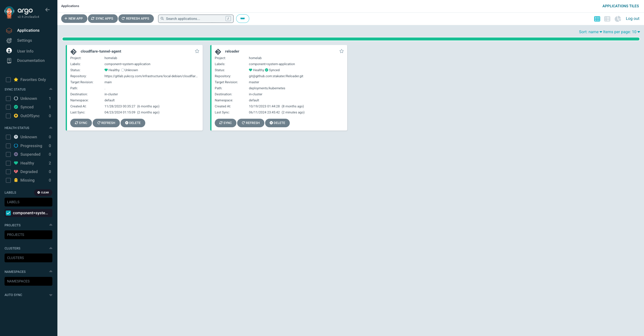Click Synced check icon on reloader card
This screenshot has height=336, width=644.
tap(267, 70)
